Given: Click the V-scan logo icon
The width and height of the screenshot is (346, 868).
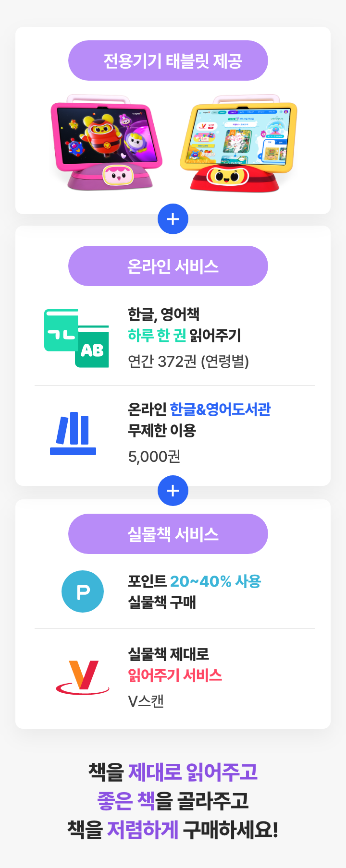Looking at the screenshot, I should click(x=83, y=677).
